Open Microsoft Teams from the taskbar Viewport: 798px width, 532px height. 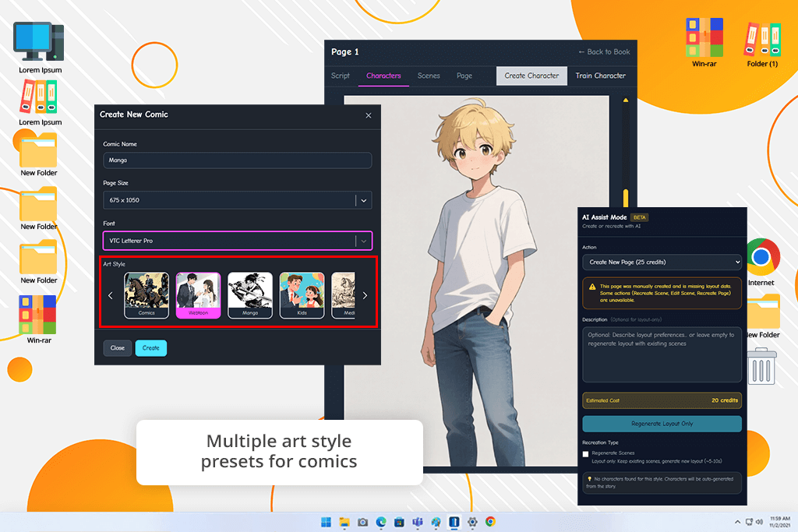pyautogui.click(x=418, y=522)
